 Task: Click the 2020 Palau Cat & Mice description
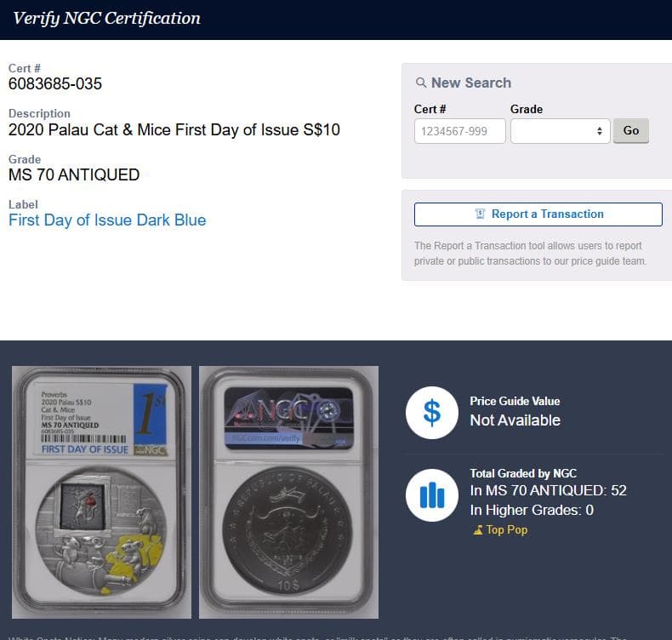pos(174,130)
